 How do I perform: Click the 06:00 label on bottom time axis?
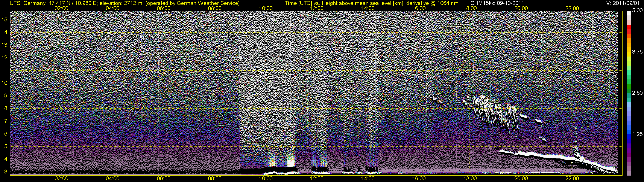[164, 179]
